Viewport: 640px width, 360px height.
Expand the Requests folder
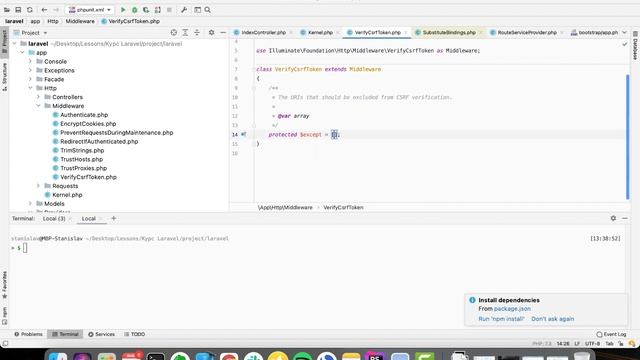[x=38, y=186]
